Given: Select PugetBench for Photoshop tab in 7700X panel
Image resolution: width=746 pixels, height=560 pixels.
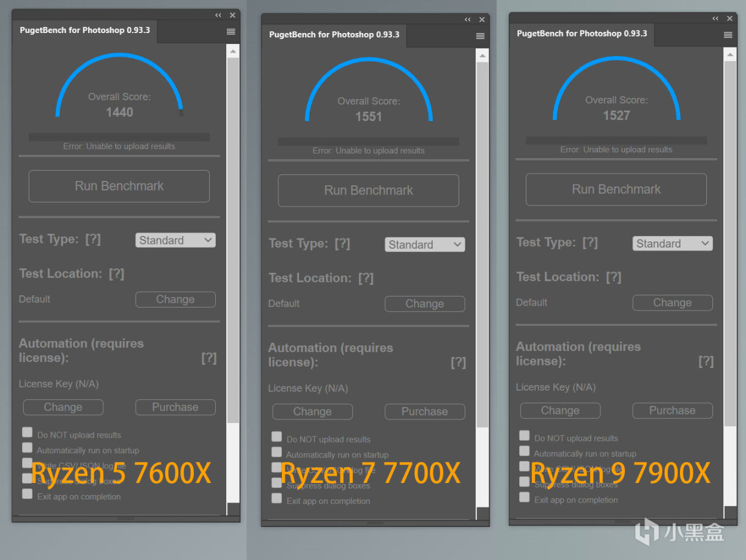Looking at the screenshot, I should click(x=334, y=35).
